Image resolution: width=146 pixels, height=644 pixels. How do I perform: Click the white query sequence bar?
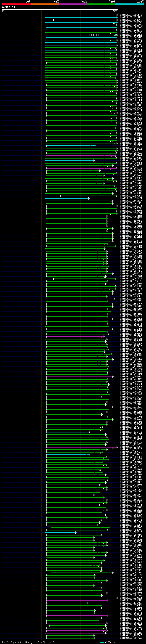tap(60, 10)
